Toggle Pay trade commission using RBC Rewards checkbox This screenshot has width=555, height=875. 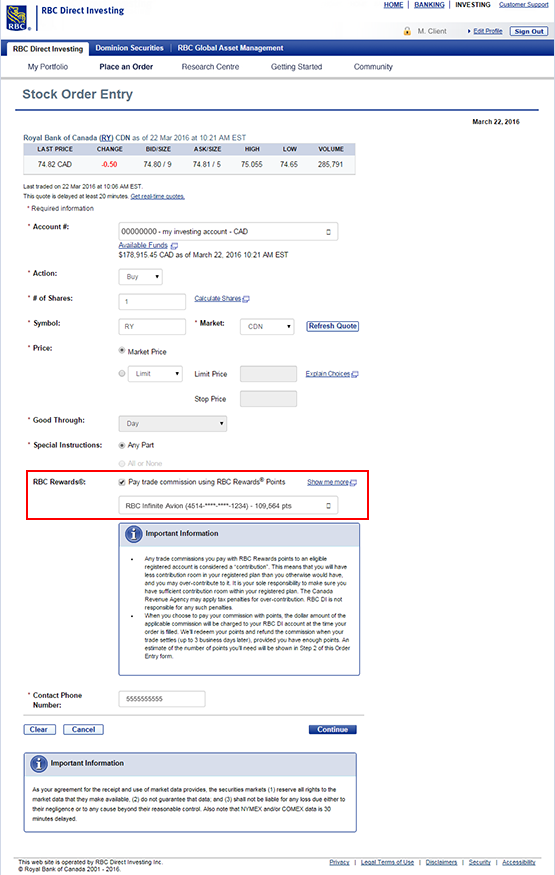[122, 482]
